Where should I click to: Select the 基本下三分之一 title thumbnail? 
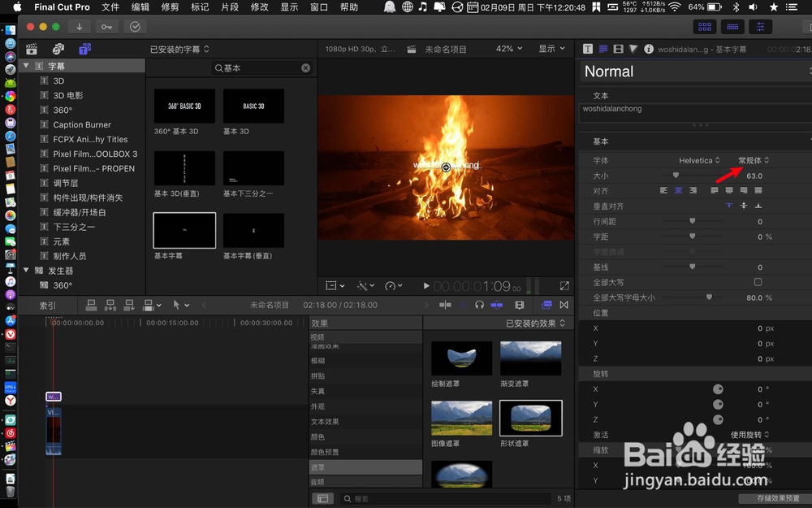(253, 168)
